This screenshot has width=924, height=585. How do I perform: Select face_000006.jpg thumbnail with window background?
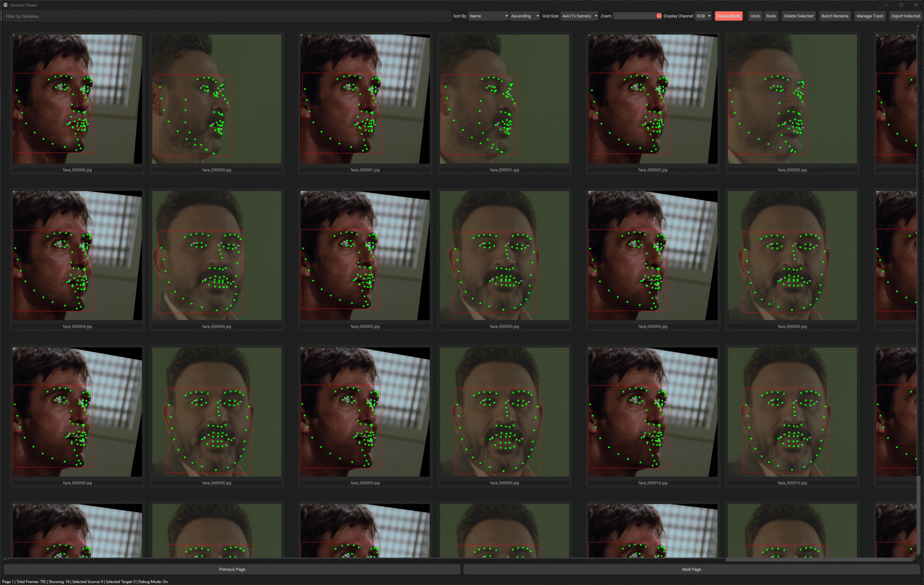tap(653, 256)
